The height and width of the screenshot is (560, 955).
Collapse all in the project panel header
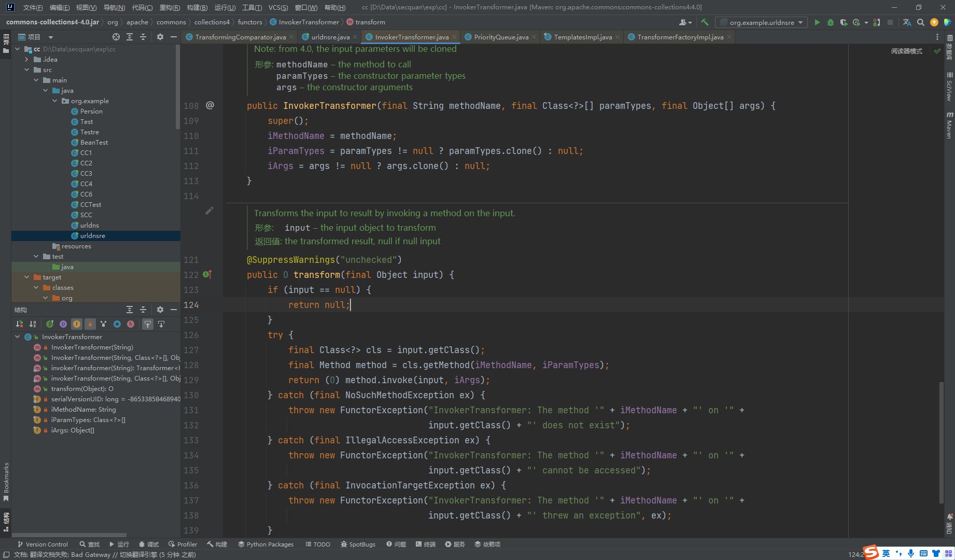143,37
